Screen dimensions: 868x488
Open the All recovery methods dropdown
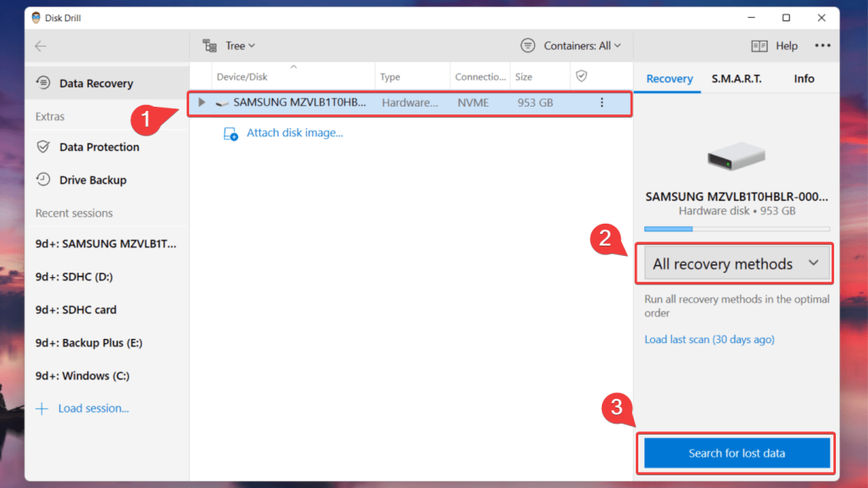(734, 263)
